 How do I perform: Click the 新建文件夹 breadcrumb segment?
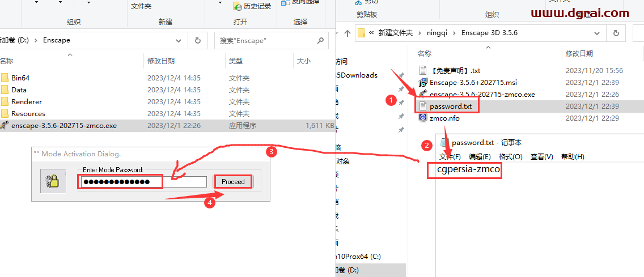coord(396,33)
